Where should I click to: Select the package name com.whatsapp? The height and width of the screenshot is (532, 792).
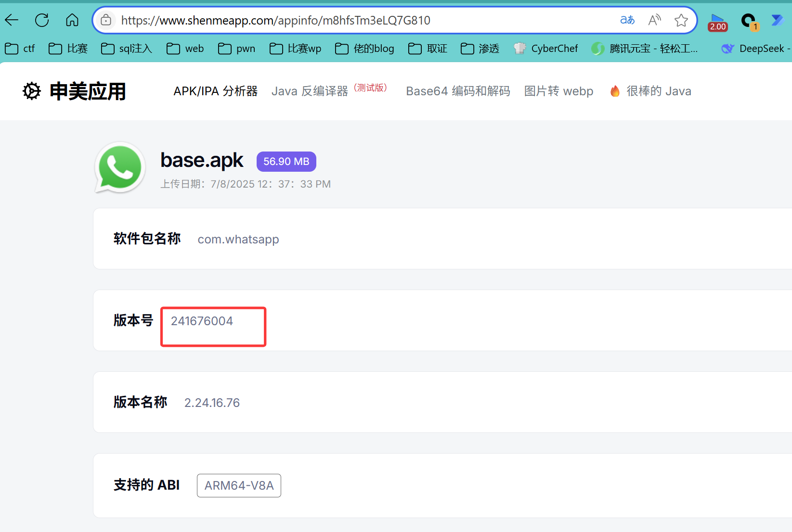238,239
